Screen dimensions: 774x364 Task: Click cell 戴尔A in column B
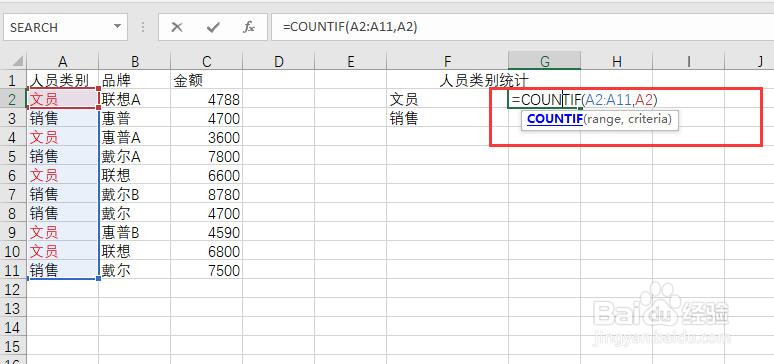click(135, 156)
